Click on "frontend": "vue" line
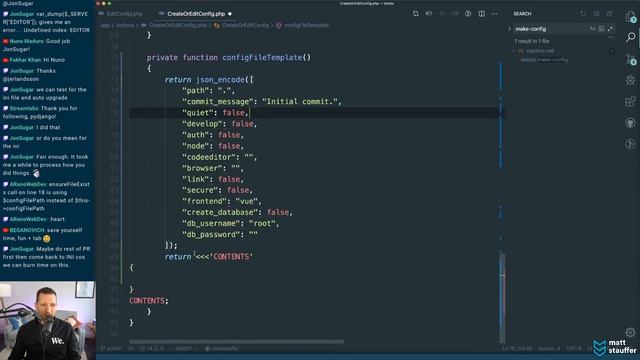Viewport: 640px width, 360px height. [222, 201]
